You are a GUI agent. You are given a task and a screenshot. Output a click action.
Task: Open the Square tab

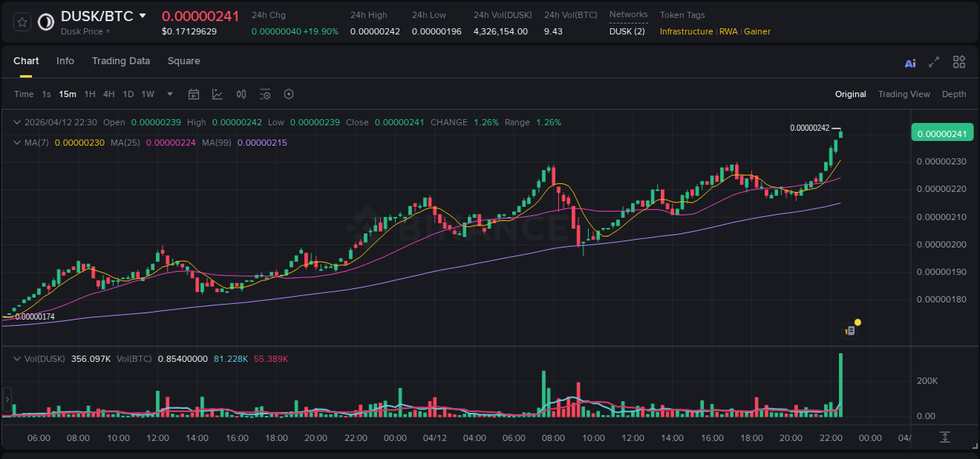pyautogui.click(x=183, y=61)
